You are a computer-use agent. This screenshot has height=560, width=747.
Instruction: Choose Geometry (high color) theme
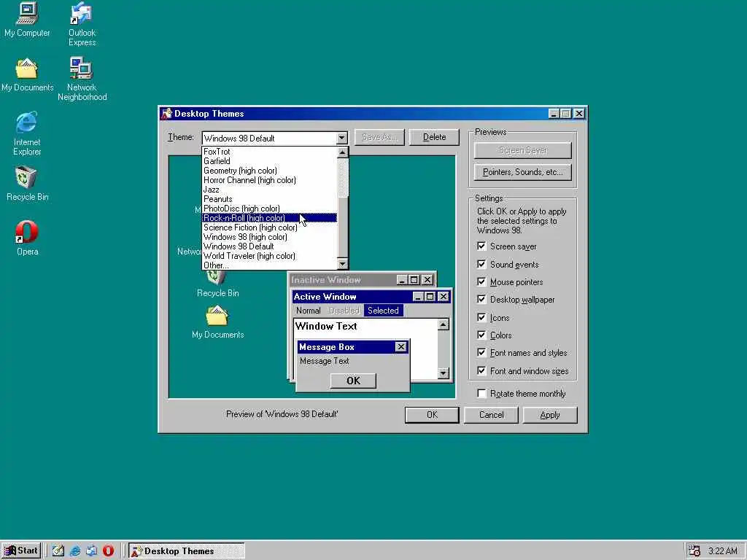[269, 171]
